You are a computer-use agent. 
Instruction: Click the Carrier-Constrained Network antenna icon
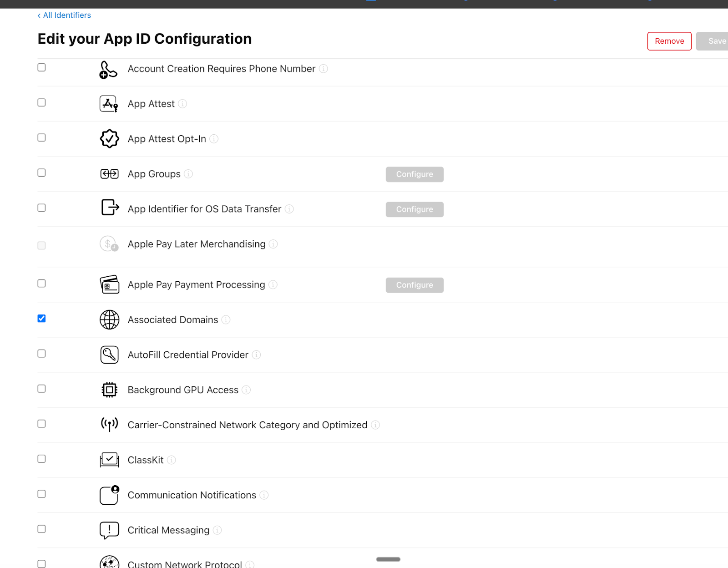pyautogui.click(x=109, y=425)
